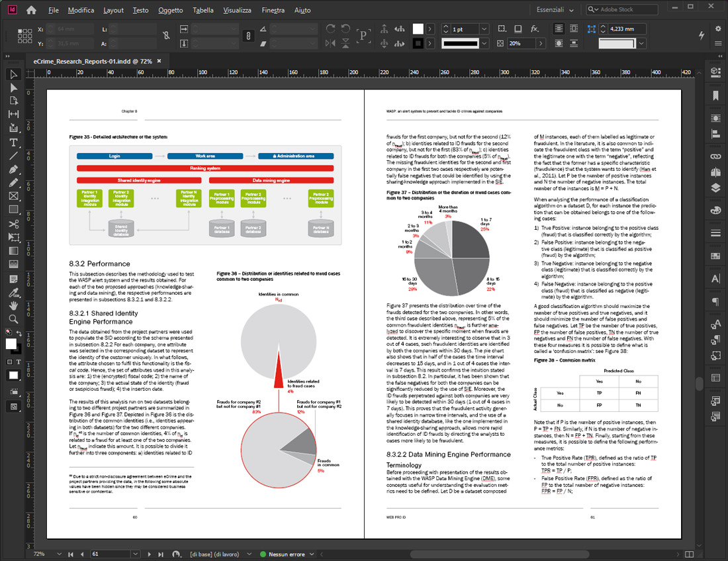Pick the Scissors tool
Viewport: 728px width, 561px height.
(x=13, y=224)
